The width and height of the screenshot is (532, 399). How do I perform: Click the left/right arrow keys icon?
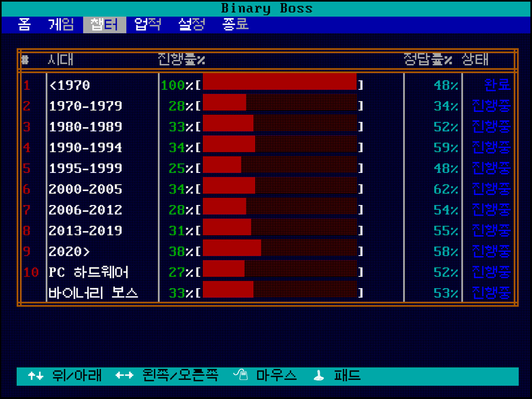pyautogui.click(x=124, y=376)
